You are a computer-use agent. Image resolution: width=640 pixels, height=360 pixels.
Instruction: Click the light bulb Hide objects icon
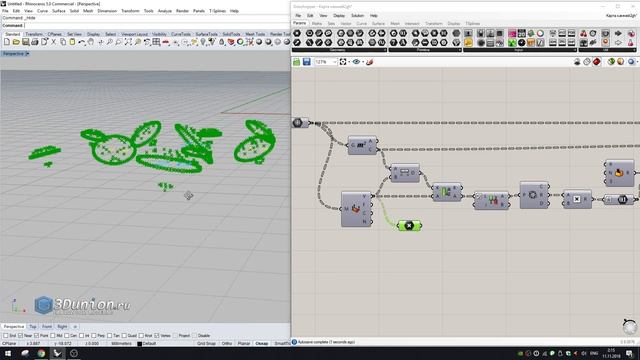tap(203, 42)
